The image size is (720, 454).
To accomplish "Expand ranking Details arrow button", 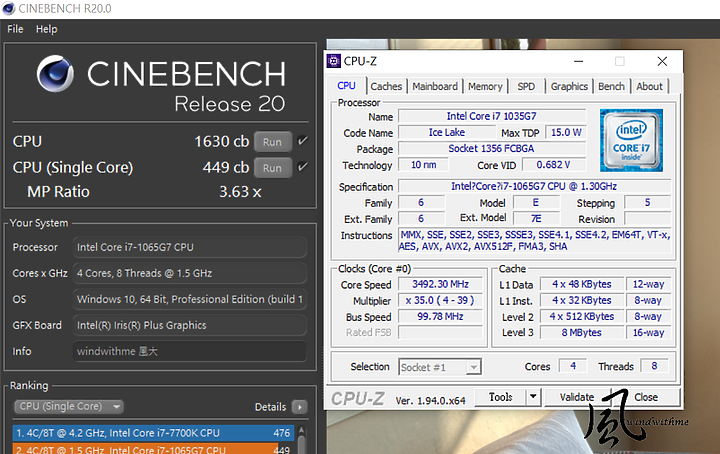I will [x=299, y=407].
